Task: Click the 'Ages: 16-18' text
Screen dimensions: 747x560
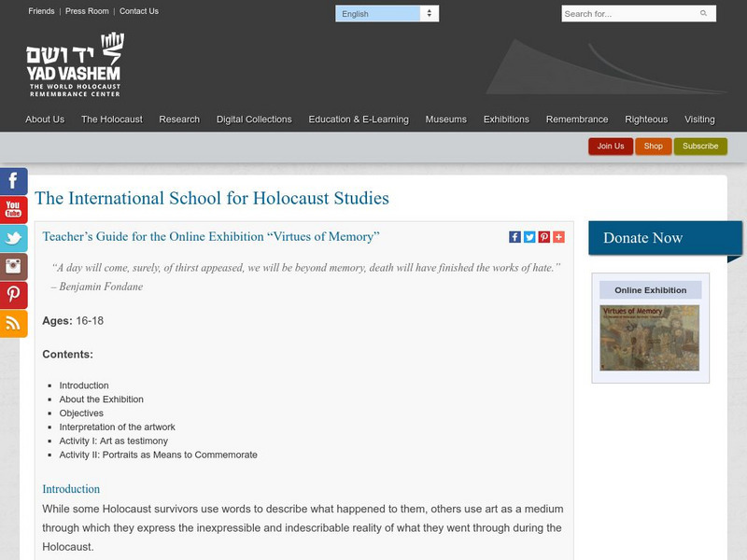Action: 73,320
